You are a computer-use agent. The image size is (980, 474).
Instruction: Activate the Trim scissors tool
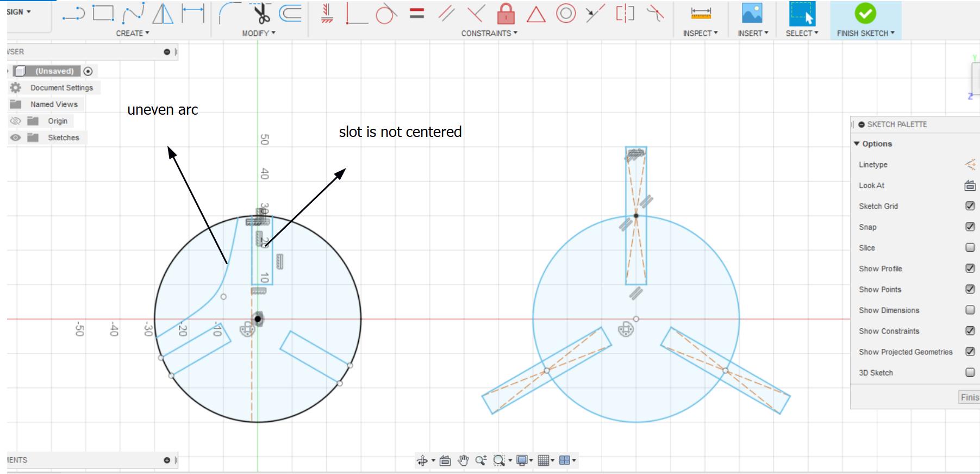(262, 14)
